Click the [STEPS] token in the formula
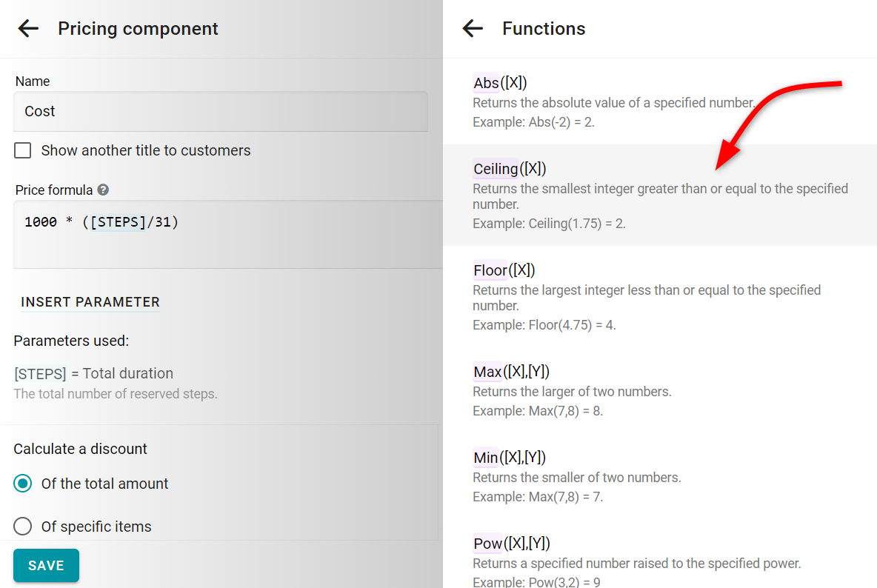Screen dimensions: 877x588 pos(118,221)
